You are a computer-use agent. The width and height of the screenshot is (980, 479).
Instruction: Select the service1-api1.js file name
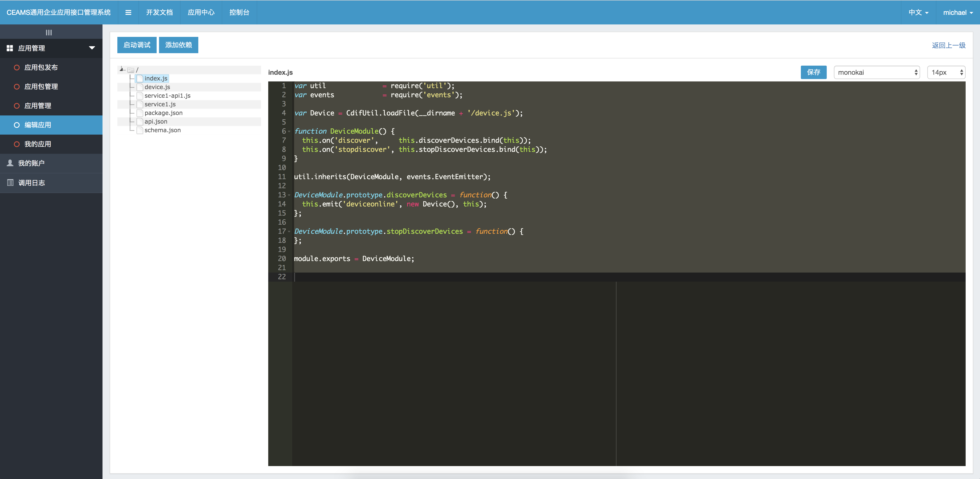pos(167,96)
